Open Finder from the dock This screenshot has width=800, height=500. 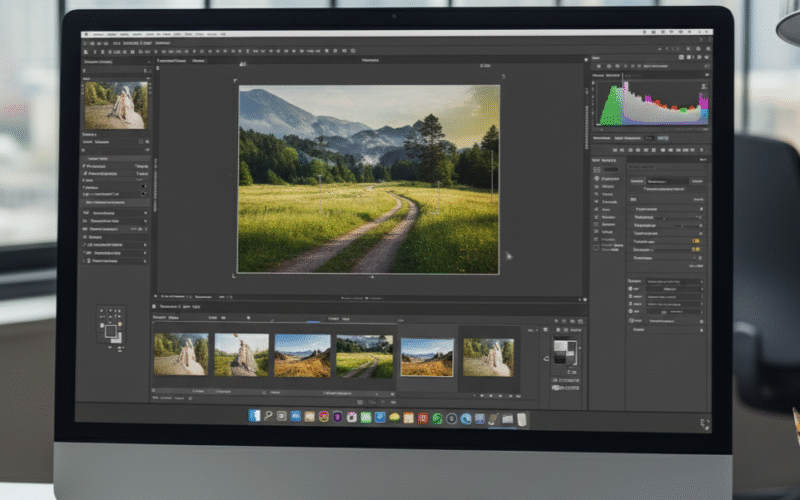click(x=254, y=416)
